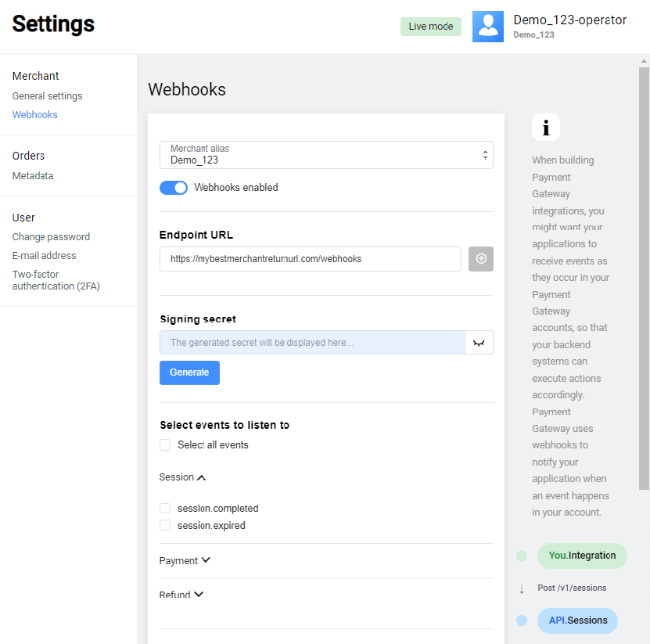The height and width of the screenshot is (644, 650).
Task: Click inside the Endpoint URL input field
Action: (x=310, y=259)
